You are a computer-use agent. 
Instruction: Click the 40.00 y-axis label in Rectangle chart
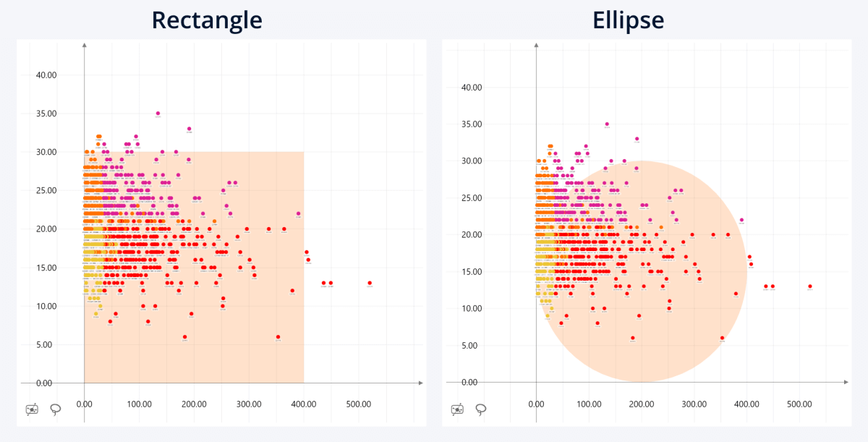pyautogui.click(x=46, y=75)
